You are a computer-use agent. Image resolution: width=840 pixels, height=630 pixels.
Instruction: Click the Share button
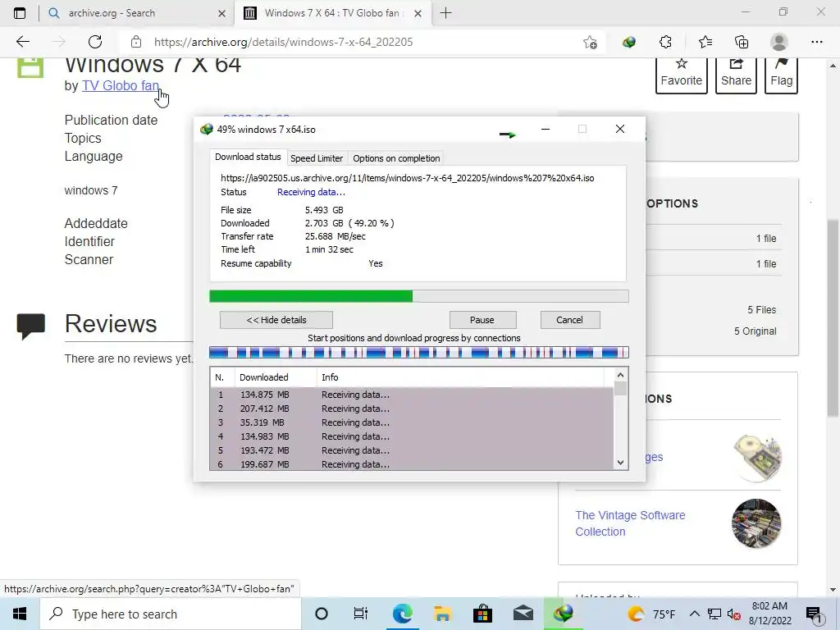coord(736,74)
